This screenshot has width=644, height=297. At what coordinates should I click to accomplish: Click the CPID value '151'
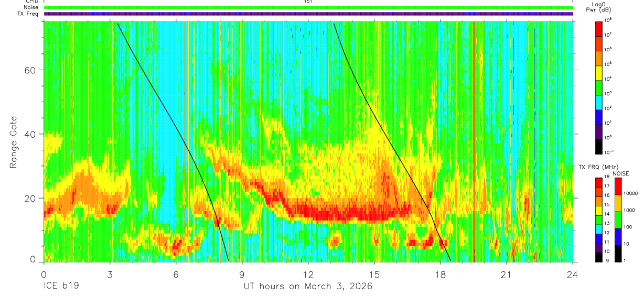click(308, 2)
